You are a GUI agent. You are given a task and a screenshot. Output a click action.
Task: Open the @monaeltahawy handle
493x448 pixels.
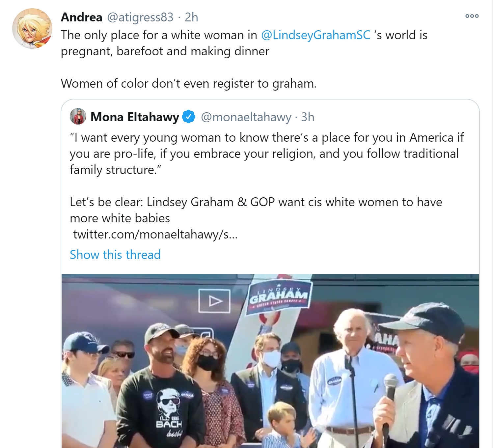click(246, 117)
